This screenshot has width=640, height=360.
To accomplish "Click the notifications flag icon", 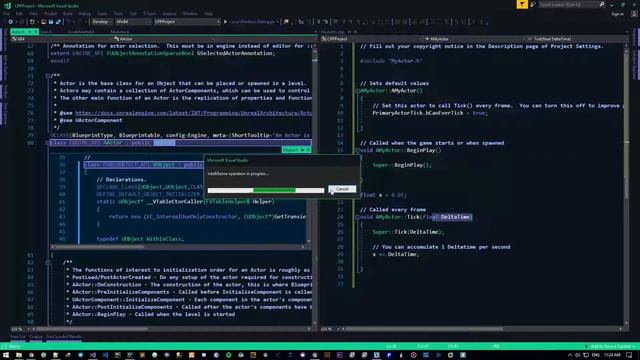I will click(x=522, y=4).
